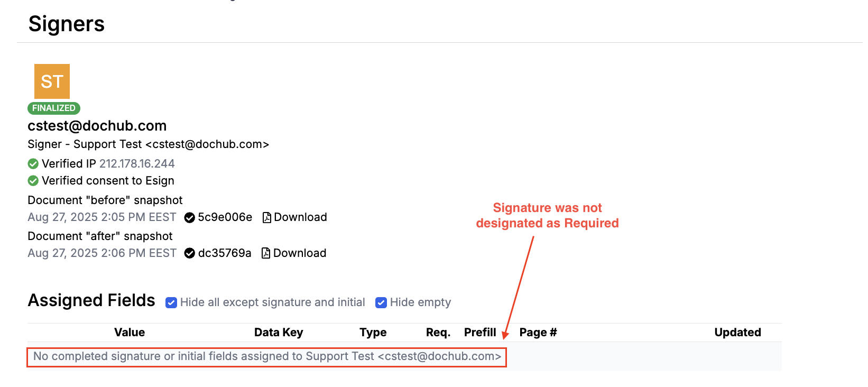The height and width of the screenshot is (387, 868).
Task: Click the check icon beside Verified consent to Esign
Action: click(33, 181)
